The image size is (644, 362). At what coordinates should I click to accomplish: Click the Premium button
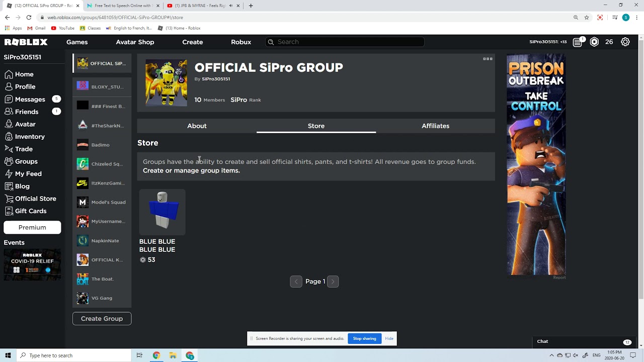click(32, 227)
